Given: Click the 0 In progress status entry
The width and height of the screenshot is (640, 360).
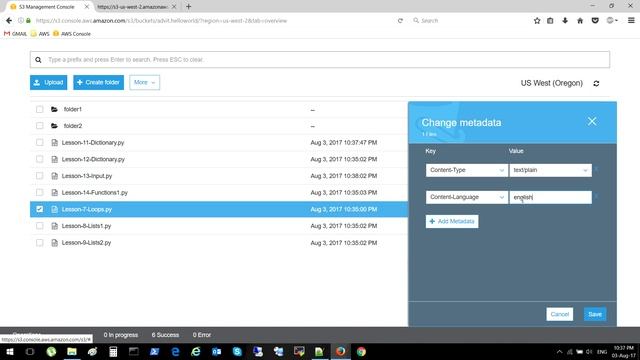Looking at the screenshot, I should click(x=120, y=335).
